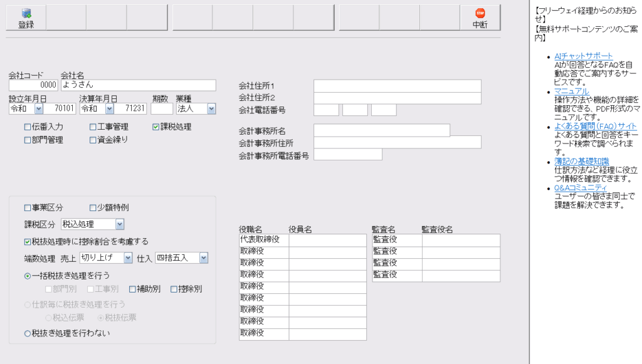Open the AIチャットサポート link
The image size is (642, 364).
[x=583, y=56]
